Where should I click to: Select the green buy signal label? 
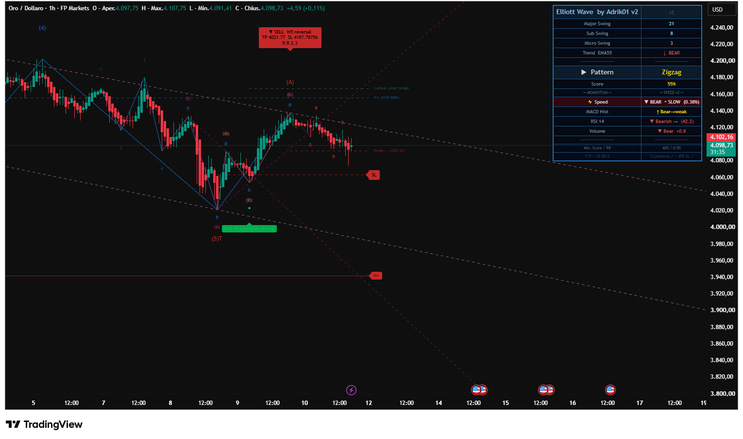point(249,229)
